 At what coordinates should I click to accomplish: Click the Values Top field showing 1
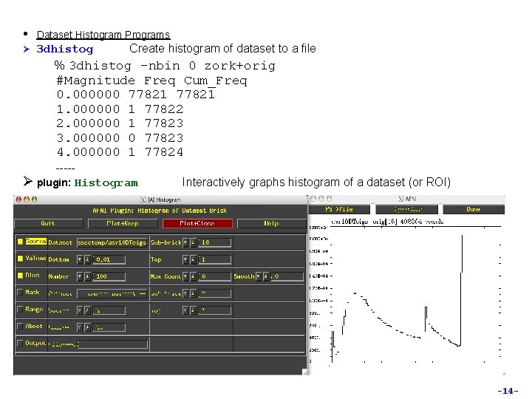click(x=215, y=259)
